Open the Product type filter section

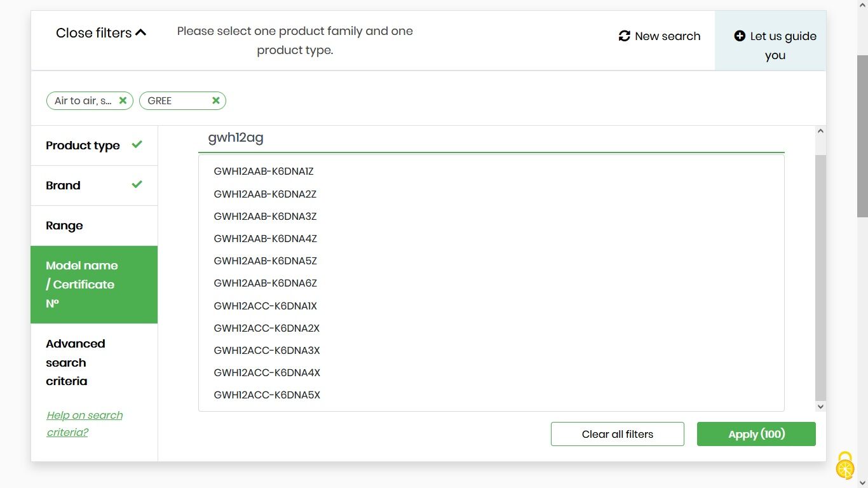tap(94, 146)
